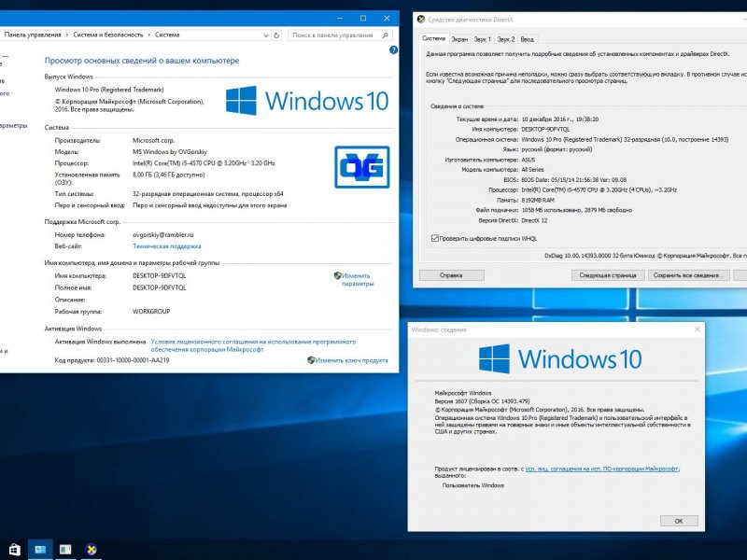Expand breadcrumb arrow after Панель управления
This screenshot has height=560, width=747.
[x=67, y=35]
